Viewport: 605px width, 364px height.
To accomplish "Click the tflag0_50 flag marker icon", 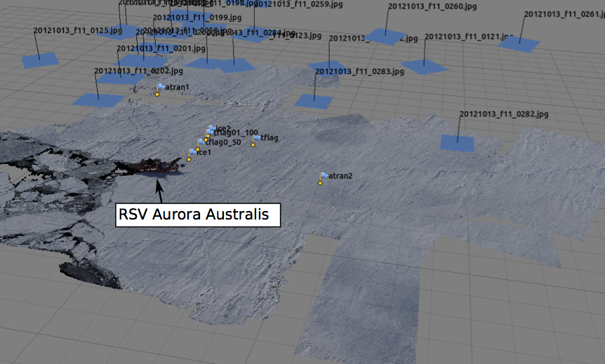I will (x=201, y=142).
